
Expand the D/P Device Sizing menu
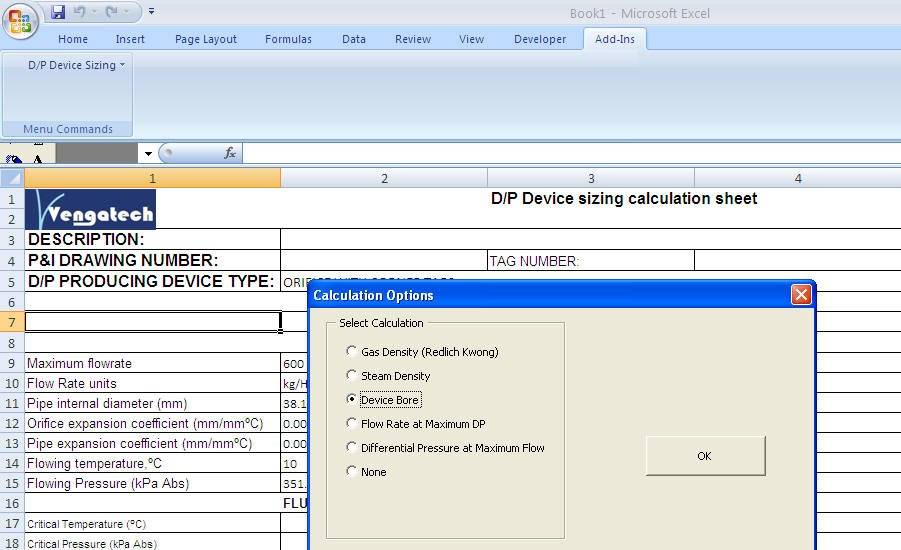[76, 65]
